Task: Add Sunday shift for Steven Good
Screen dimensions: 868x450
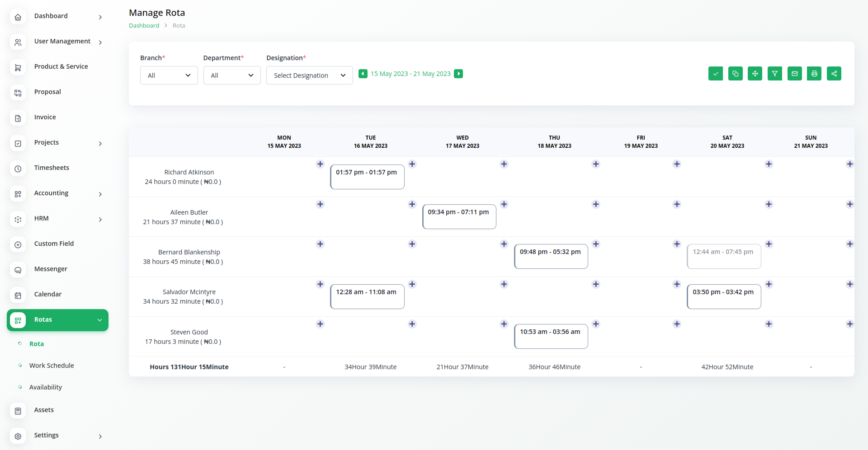Action: point(850,324)
